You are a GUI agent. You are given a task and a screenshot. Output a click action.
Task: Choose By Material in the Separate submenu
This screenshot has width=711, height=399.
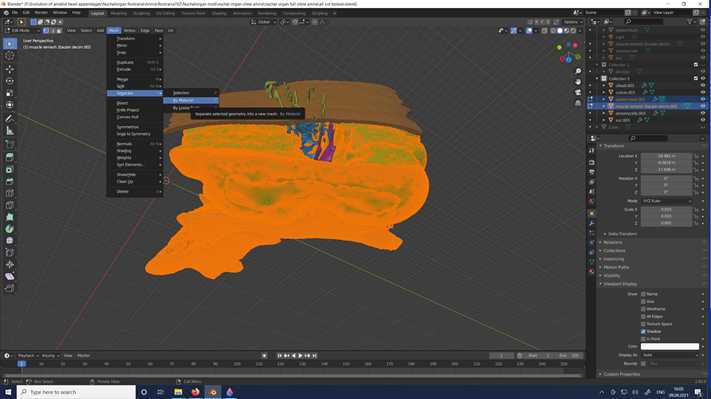[191, 100]
